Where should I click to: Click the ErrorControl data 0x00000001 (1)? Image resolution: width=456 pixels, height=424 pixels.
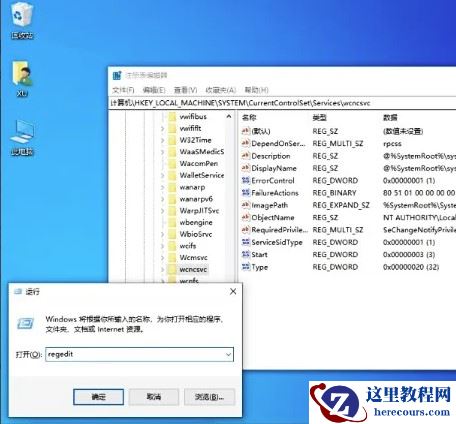[409, 181]
